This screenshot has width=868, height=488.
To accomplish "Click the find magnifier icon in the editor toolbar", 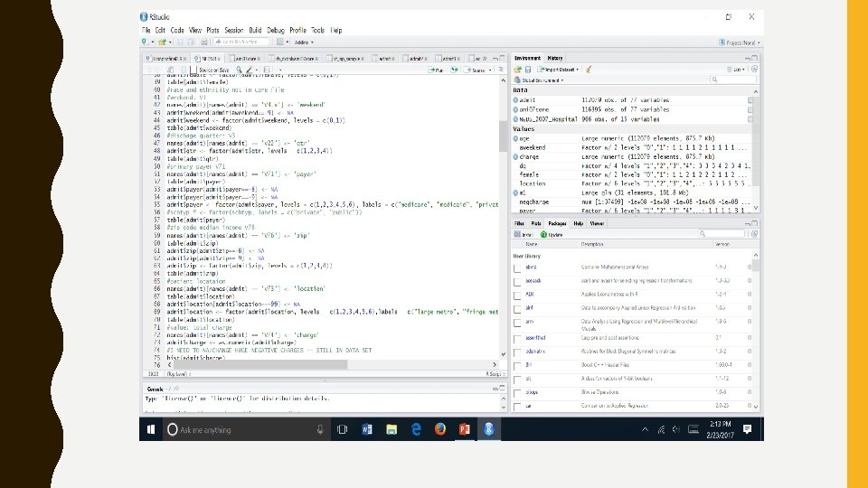I will [x=239, y=70].
